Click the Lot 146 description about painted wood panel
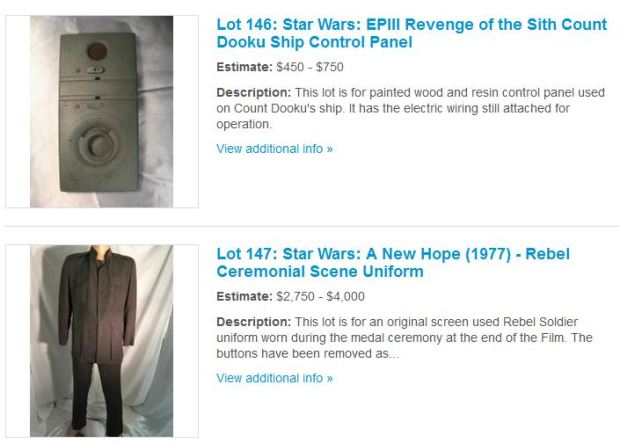This screenshot has width=620, height=443. pos(410,108)
